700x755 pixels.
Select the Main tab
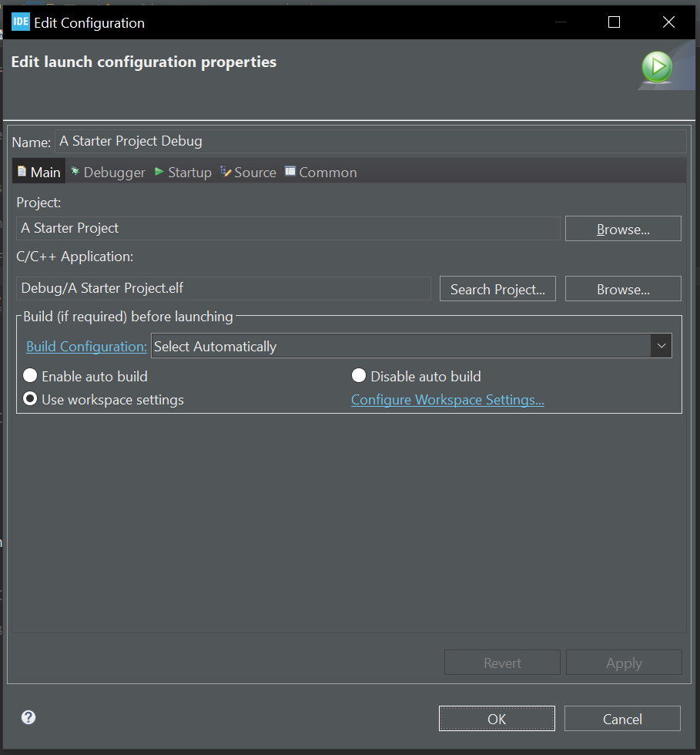[39, 173]
